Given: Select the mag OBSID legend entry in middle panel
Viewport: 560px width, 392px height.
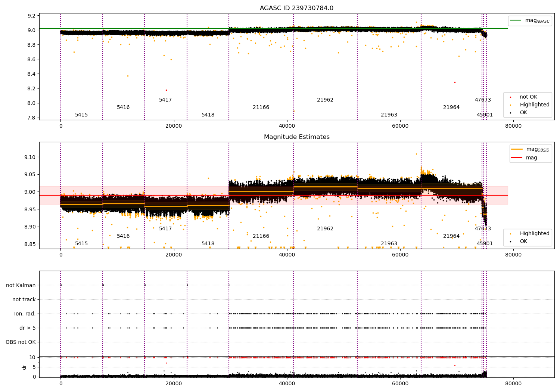Looking at the screenshot, I should 531,149.
